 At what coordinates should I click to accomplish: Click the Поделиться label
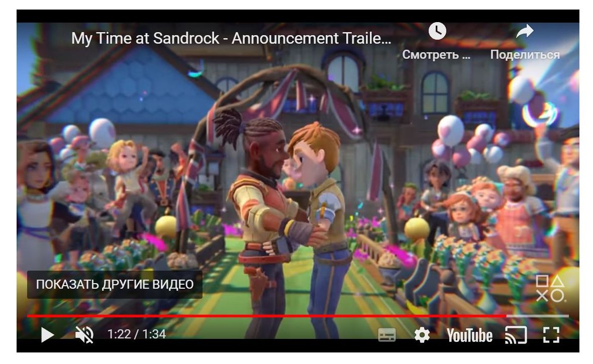pyautogui.click(x=525, y=55)
